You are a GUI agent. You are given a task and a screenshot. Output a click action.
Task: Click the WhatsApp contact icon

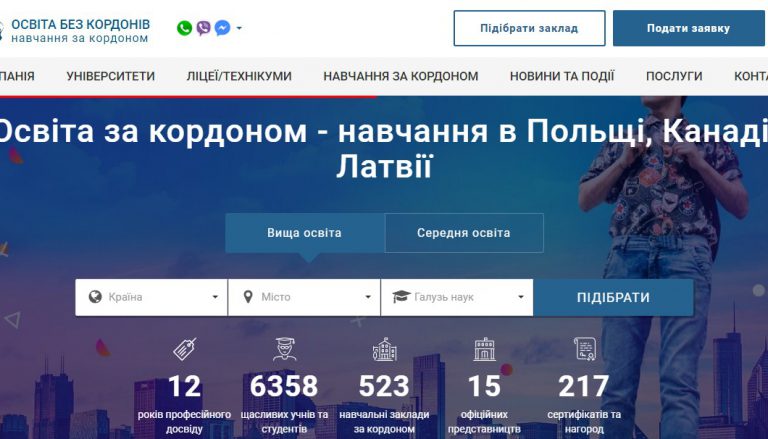point(184,28)
